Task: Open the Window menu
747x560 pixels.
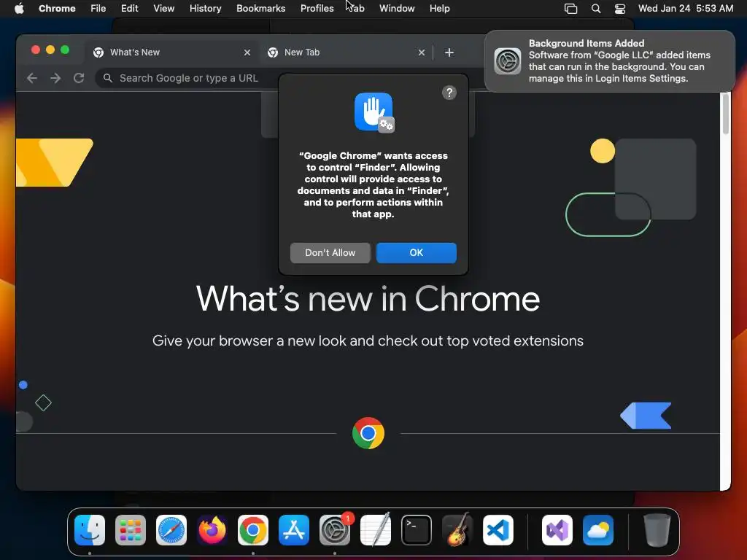Action: pos(397,8)
